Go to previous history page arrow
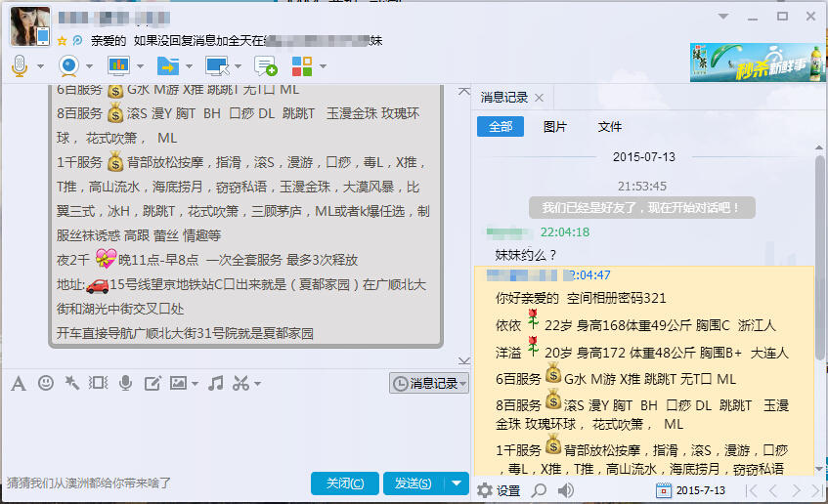This screenshot has height=504, width=828. (773, 490)
